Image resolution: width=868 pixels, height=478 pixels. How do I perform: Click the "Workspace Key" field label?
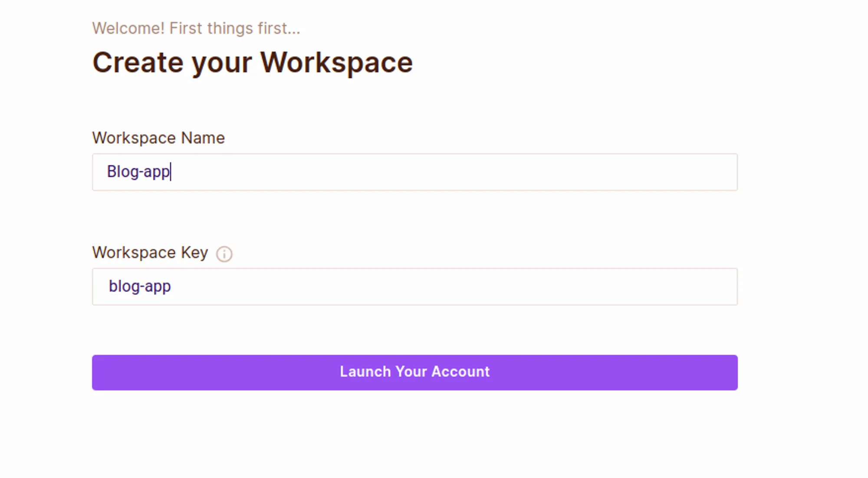[150, 253]
